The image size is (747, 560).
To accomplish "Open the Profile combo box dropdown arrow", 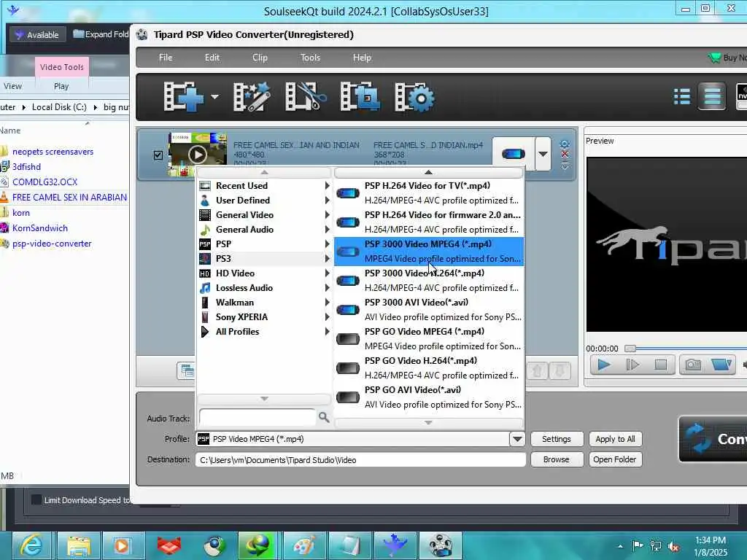I will click(517, 439).
